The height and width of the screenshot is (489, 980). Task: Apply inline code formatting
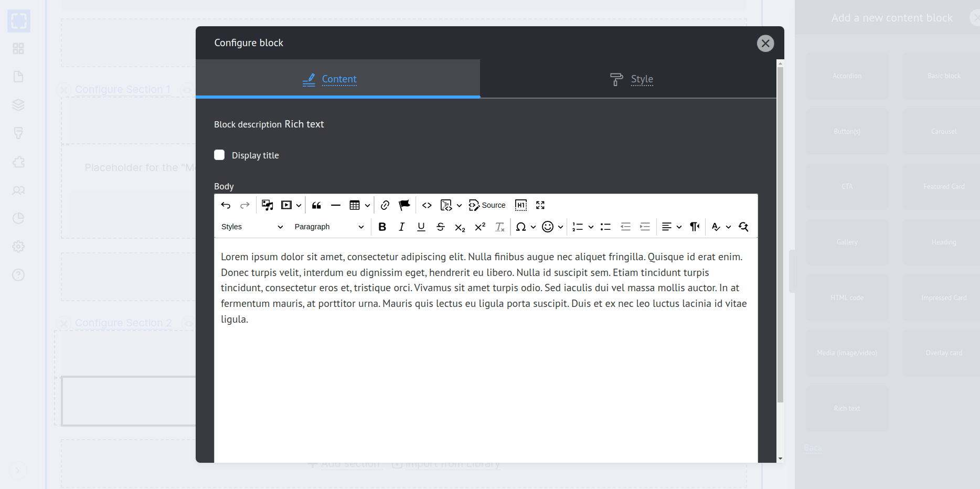tap(427, 205)
